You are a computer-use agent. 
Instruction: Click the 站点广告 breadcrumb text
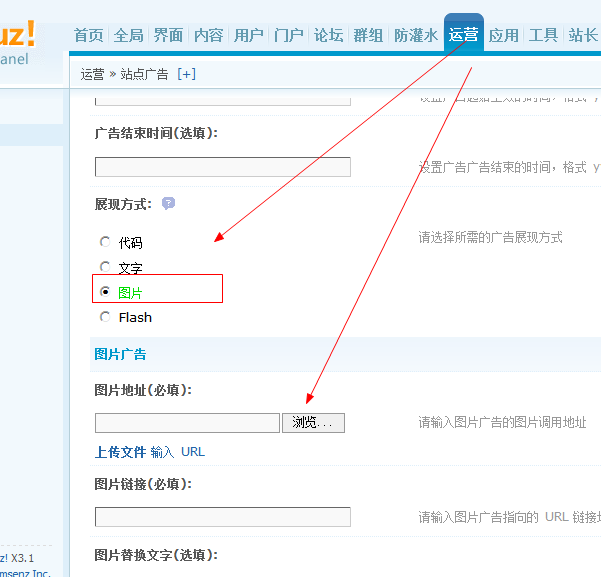point(145,74)
